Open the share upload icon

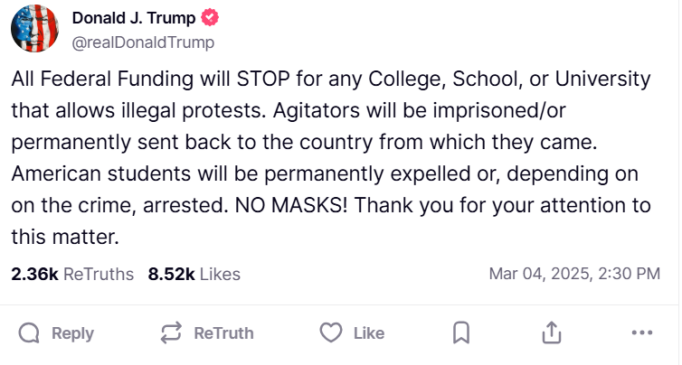tap(552, 333)
